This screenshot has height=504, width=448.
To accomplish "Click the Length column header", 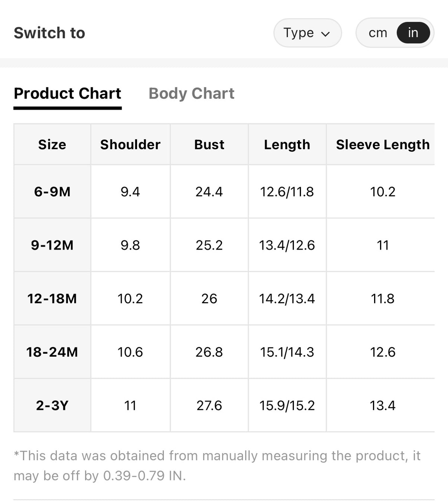I will [287, 144].
